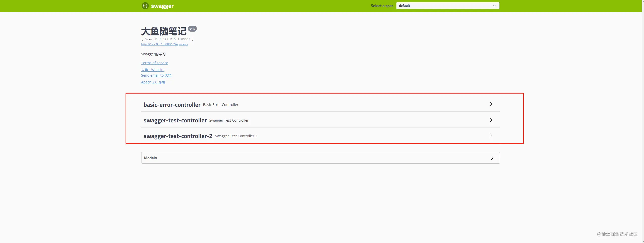
Task: Open the Apach 2.0 许可 license link
Action: point(153,82)
